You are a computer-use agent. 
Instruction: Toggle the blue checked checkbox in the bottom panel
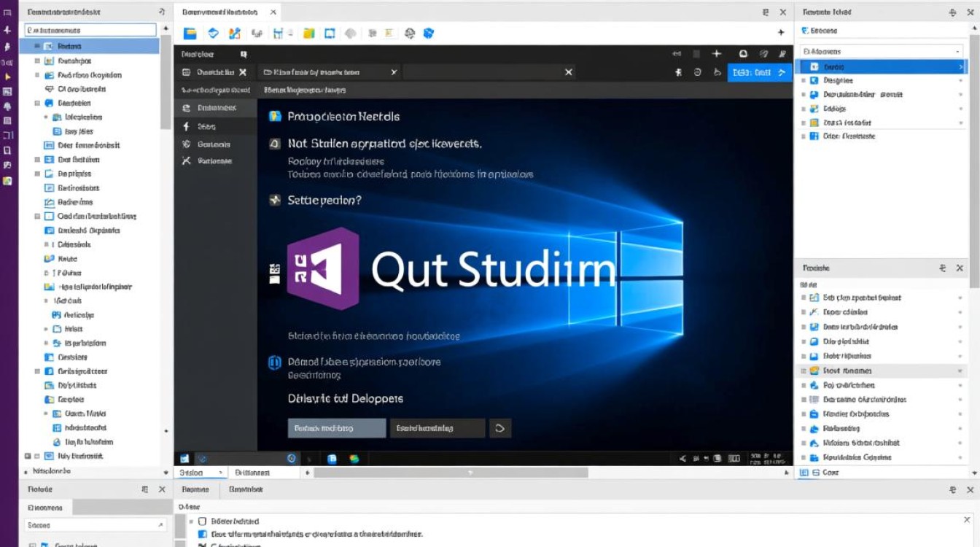tap(203, 534)
